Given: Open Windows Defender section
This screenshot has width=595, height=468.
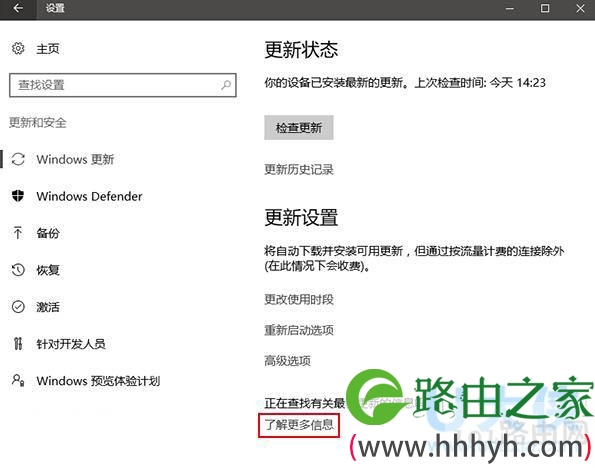Looking at the screenshot, I should pyautogui.click(x=89, y=196).
